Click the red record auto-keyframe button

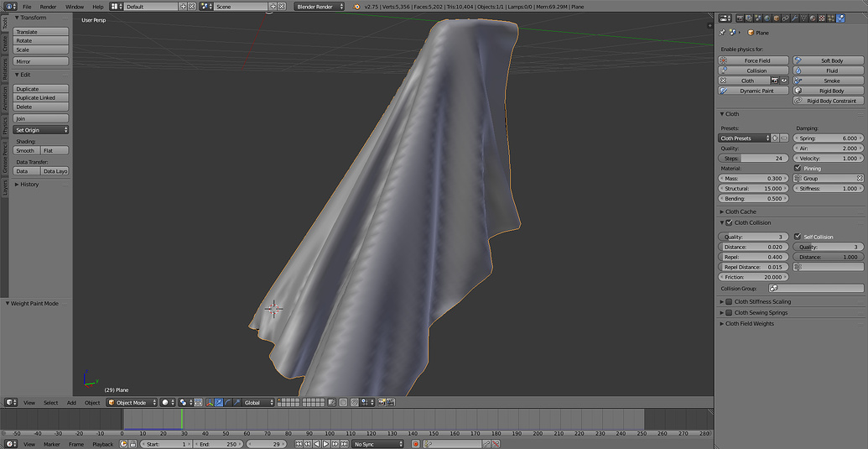(416, 443)
